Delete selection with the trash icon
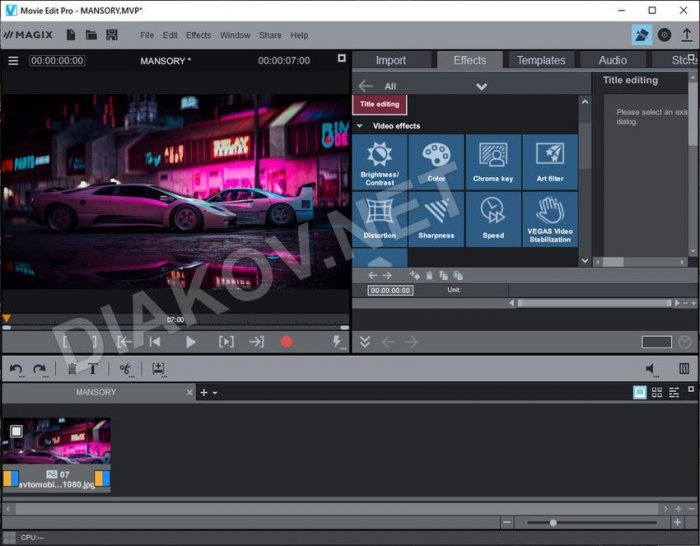The height and width of the screenshot is (546, 700). [72, 369]
